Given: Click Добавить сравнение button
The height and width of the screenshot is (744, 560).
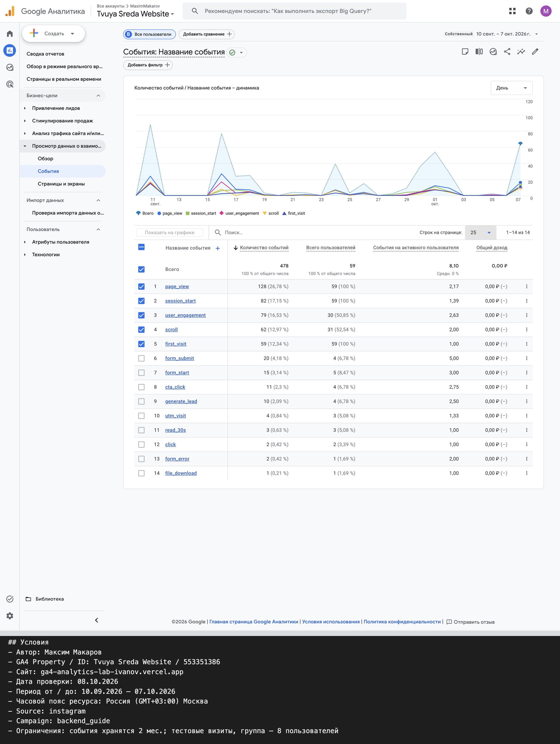Looking at the screenshot, I should tap(207, 34).
